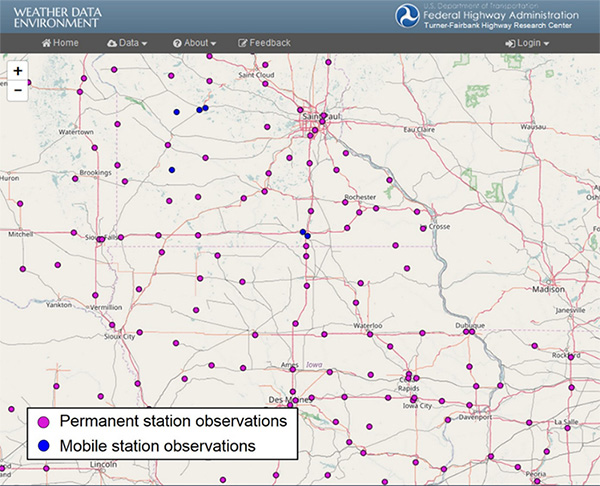Select the station marker at Sioux Falls

(101, 239)
